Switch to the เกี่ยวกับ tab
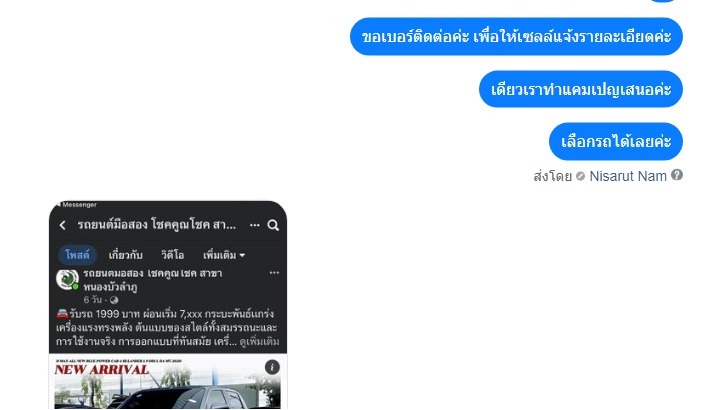 [126, 255]
